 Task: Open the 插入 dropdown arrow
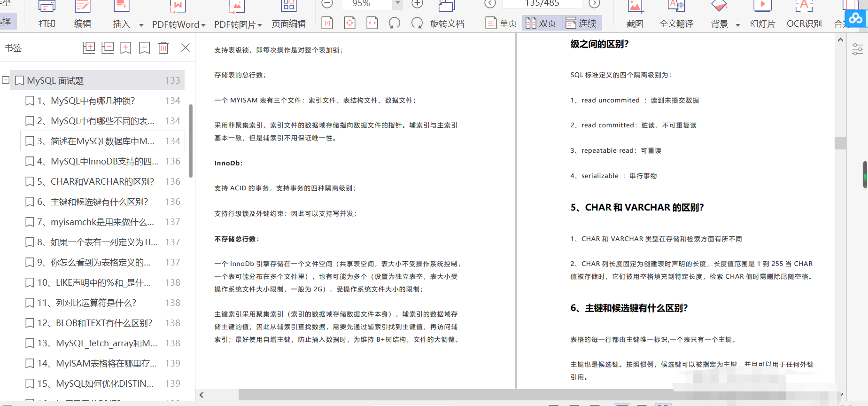pos(141,25)
